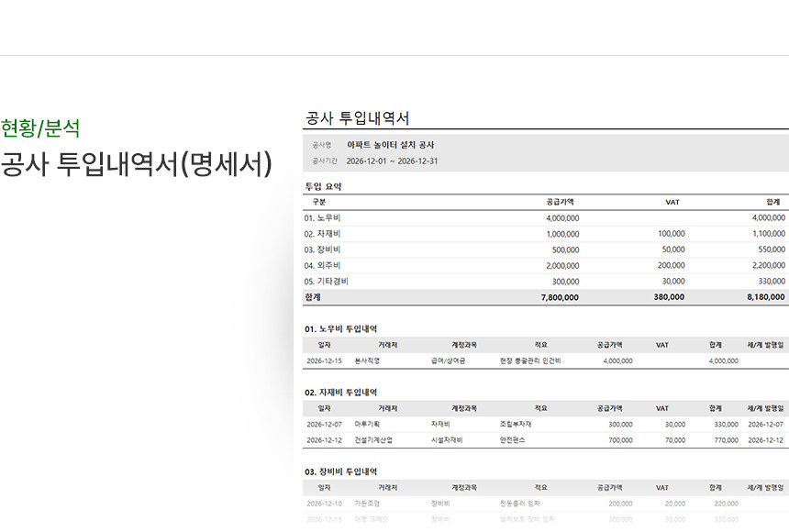
Task: Click the 안전펜스 description cell
Action: tap(514, 440)
